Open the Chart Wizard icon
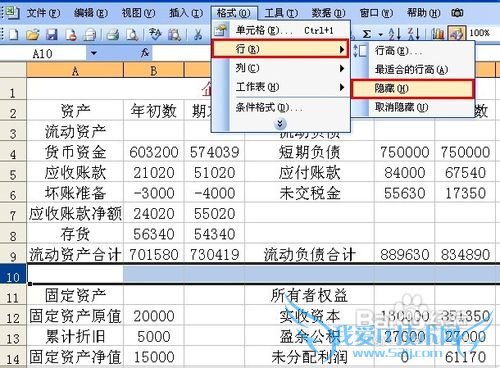Screen dimensions: 500x368 pyautogui.click(x=438, y=33)
